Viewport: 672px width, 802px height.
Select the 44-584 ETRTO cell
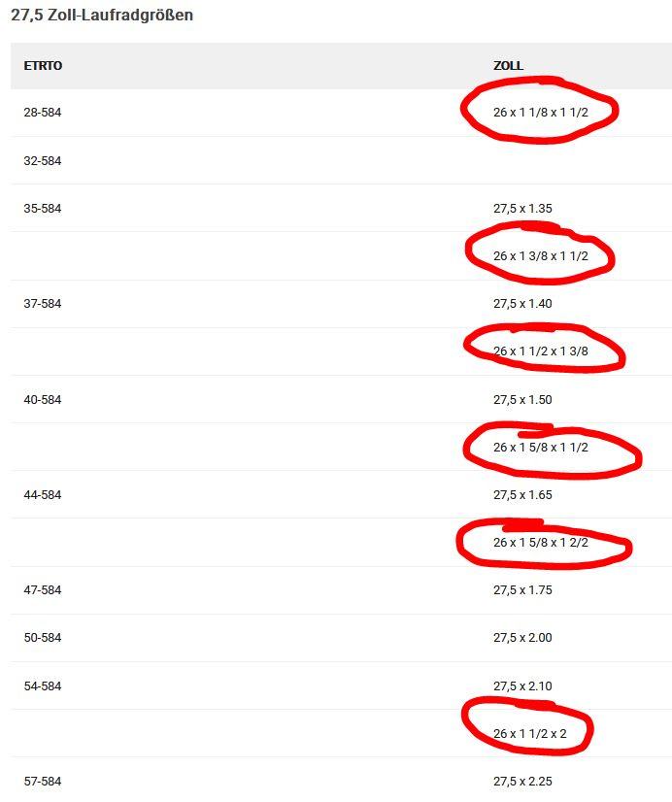(x=43, y=494)
